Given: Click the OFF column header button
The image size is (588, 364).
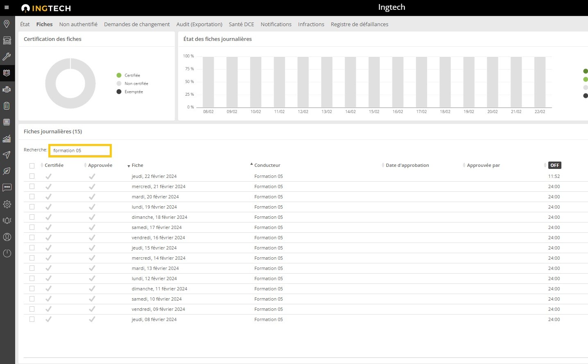Looking at the screenshot, I should tap(554, 165).
